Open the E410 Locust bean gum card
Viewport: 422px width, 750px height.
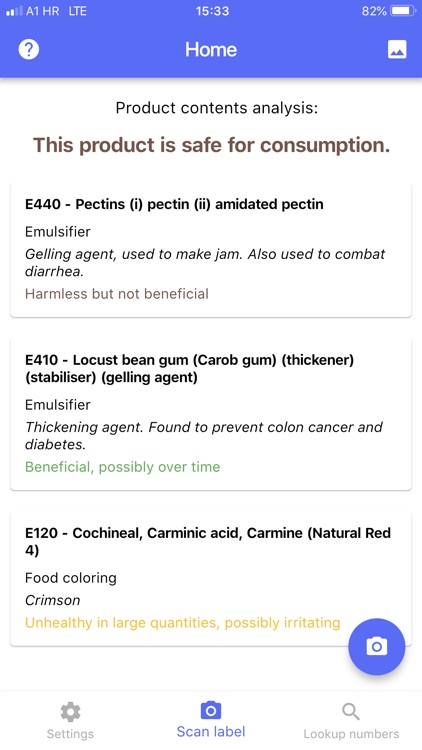tap(211, 414)
